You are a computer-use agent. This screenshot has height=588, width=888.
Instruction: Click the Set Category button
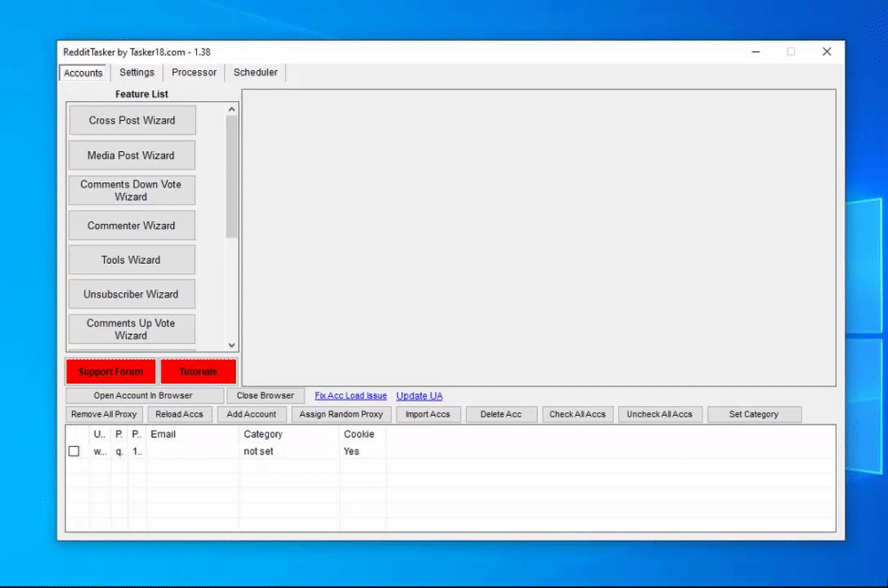[x=754, y=414]
